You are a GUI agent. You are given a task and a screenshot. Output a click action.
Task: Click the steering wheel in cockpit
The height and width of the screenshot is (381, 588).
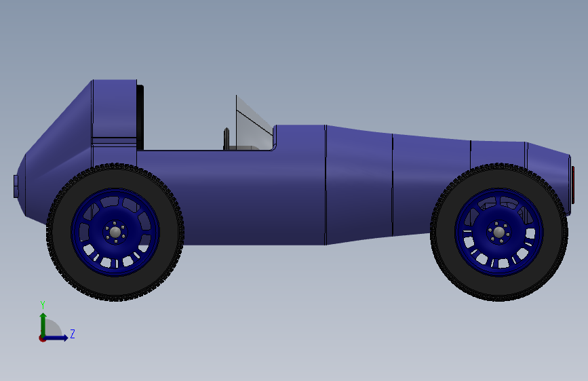click(226, 138)
